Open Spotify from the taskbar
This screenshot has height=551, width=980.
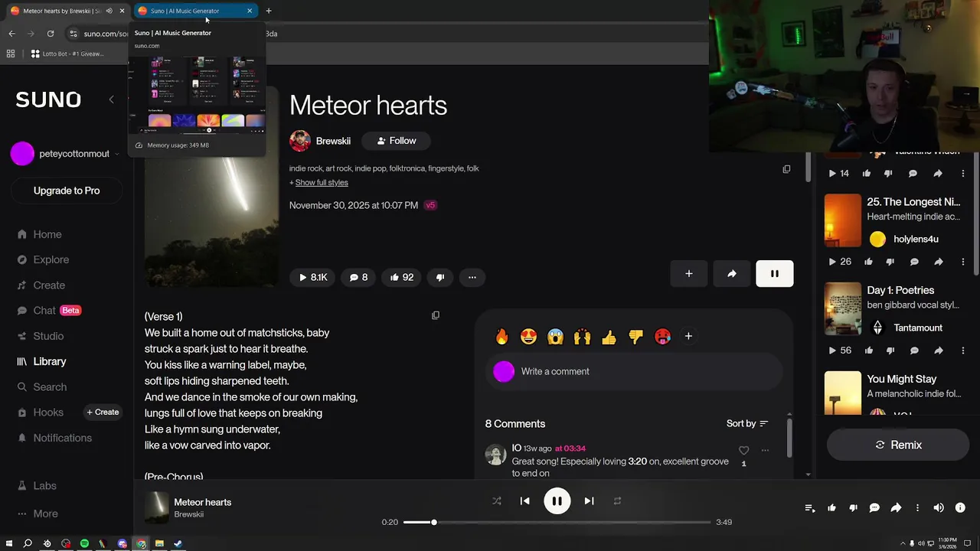pos(84,543)
